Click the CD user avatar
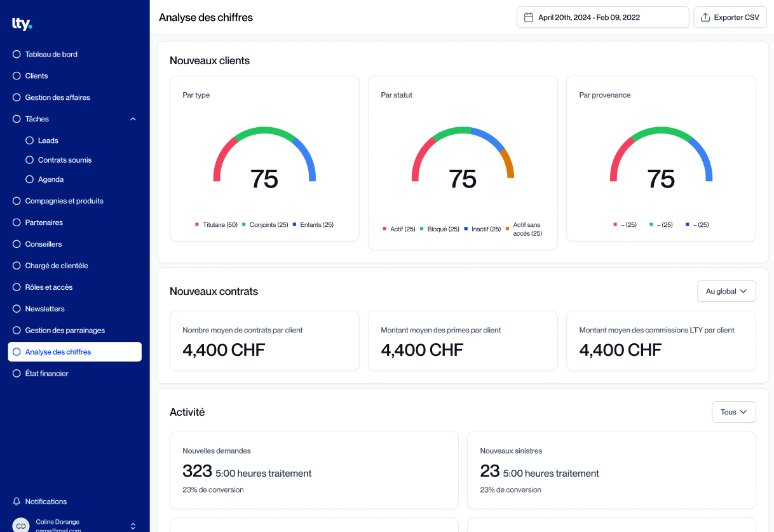The image size is (774, 532). coord(21,526)
